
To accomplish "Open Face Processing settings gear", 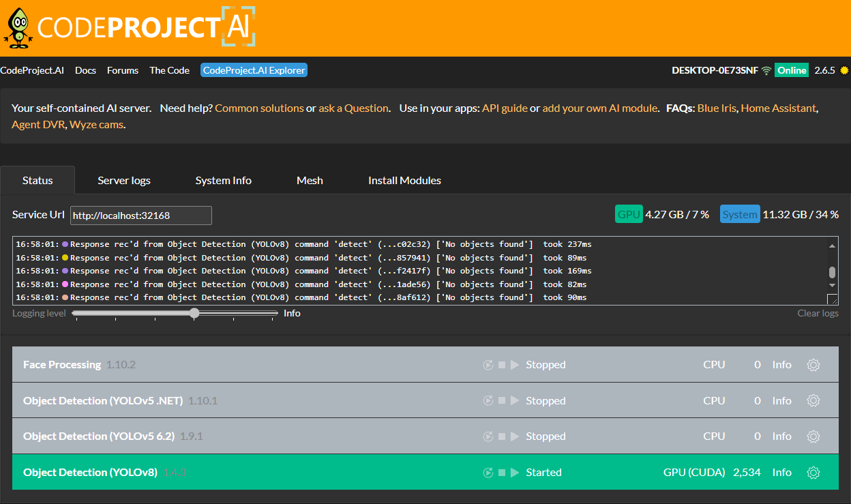I will pyautogui.click(x=813, y=365).
